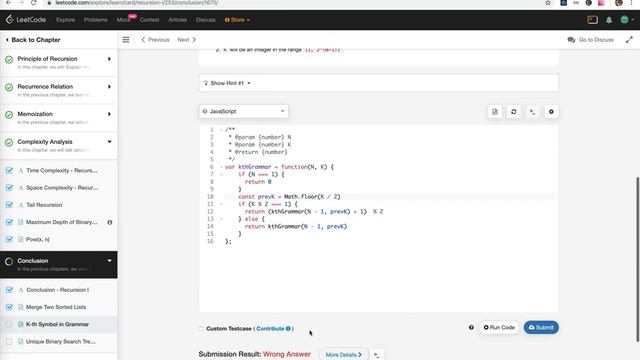Click the Contribute info icon
Screen dimensions: 640x360
288,329
